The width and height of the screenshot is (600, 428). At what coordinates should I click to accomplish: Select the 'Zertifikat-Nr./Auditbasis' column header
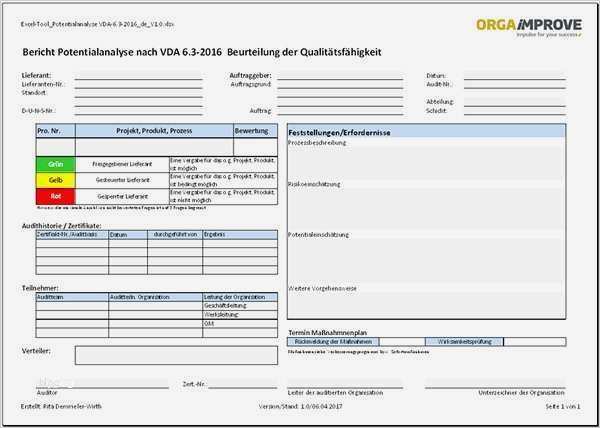tap(72, 234)
